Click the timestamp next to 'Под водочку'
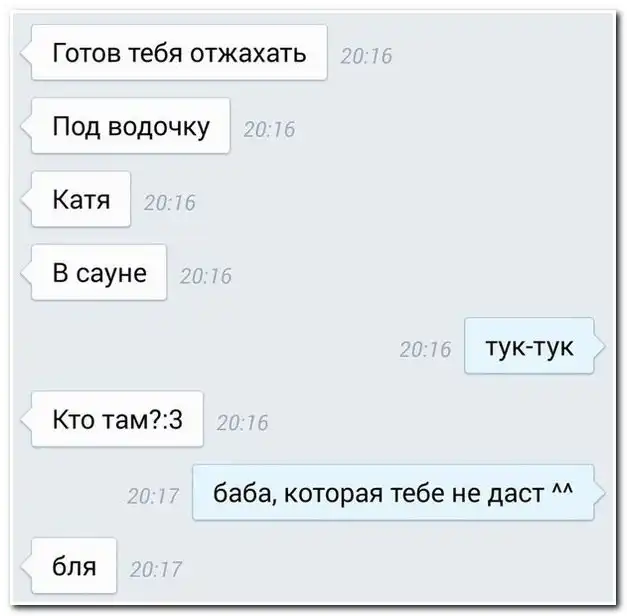The width and height of the screenshot is (627, 616). (270, 129)
